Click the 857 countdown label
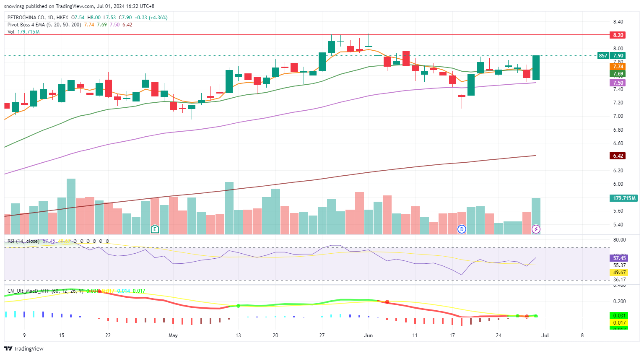644x356 pixels. pyautogui.click(x=603, y=55)
